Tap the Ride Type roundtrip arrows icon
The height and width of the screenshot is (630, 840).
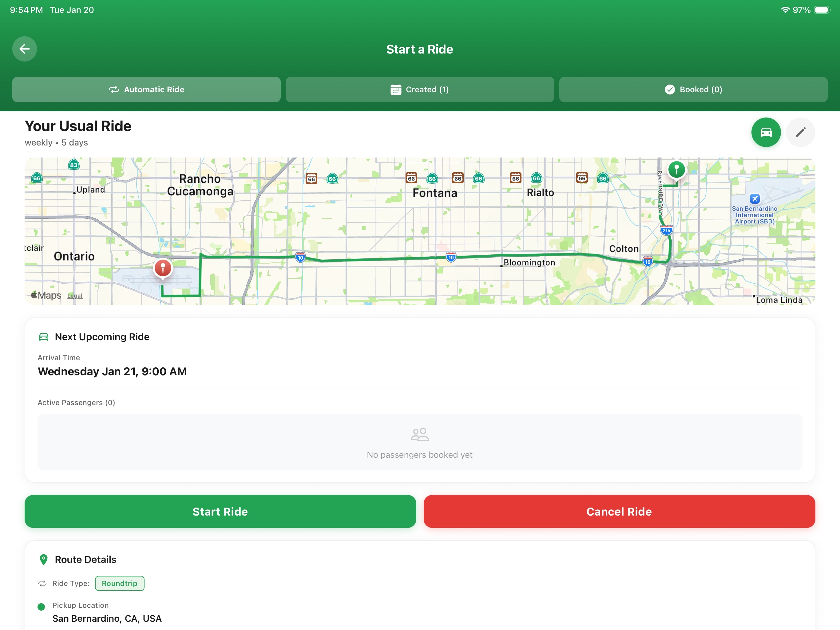pyautogui.click(x=42, y=584)
